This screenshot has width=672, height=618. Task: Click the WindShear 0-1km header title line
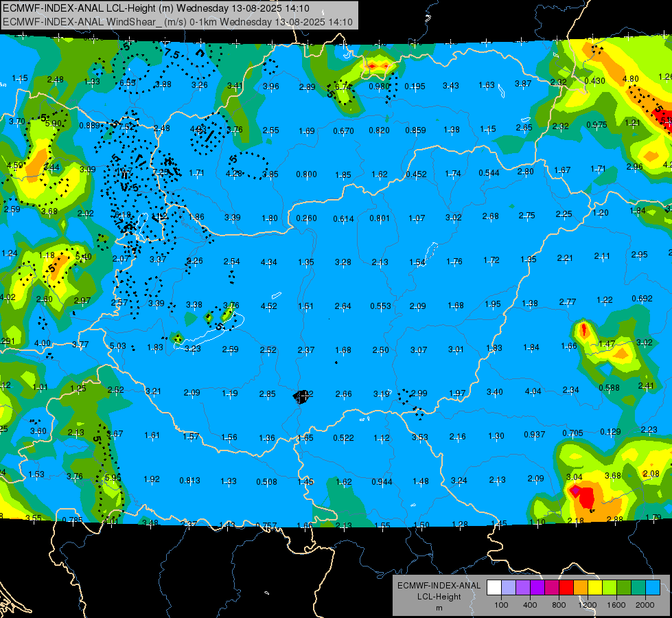pyautogui.click(x=177, y=22)
